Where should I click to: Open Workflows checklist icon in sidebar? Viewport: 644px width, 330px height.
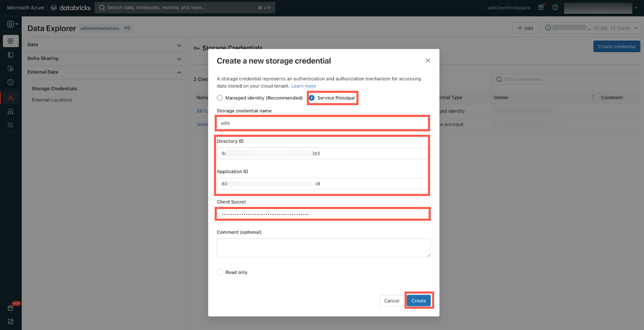(x=11, y=125)
